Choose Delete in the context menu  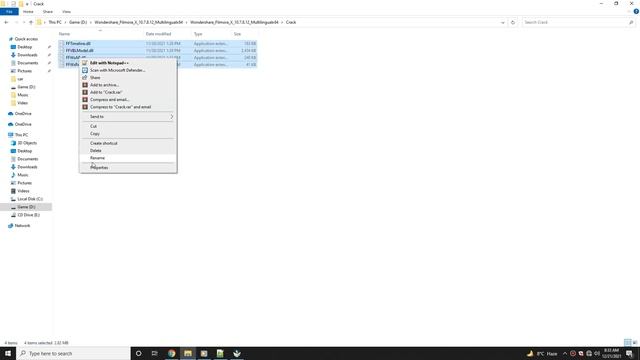(x=96, y=151)
